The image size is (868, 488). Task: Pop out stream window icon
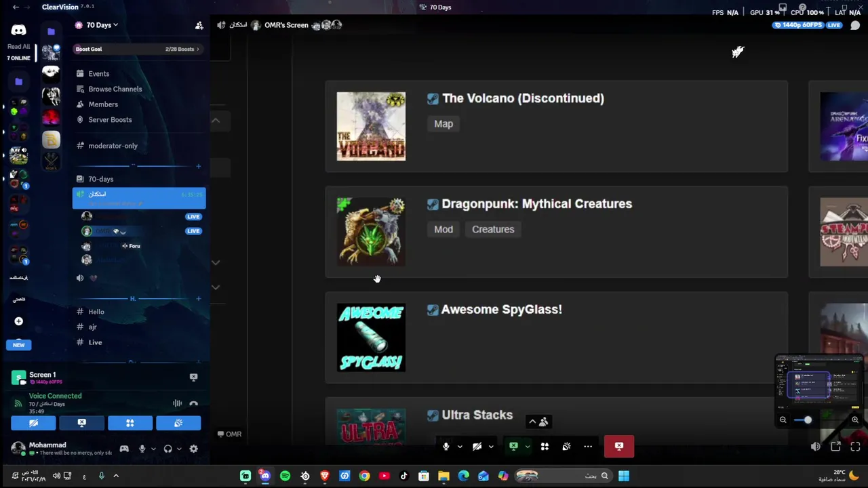coord(835,447)
